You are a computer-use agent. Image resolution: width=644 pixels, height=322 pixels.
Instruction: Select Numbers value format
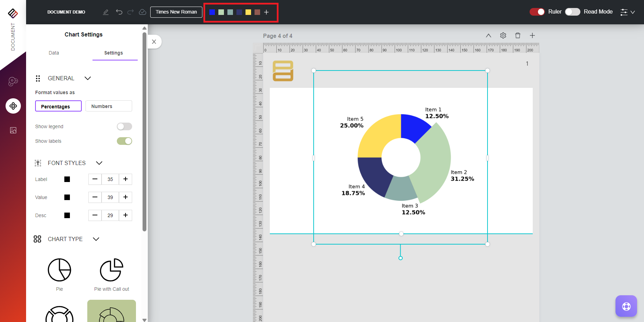pyautogui.click(x=108, y=106)
